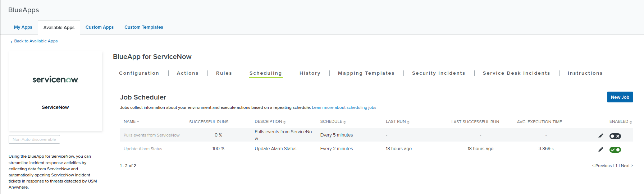Image resolution: width=644 pixels, height=194 pixels.
Task: Go to Next page of jobs
Action: pos(627,166)
